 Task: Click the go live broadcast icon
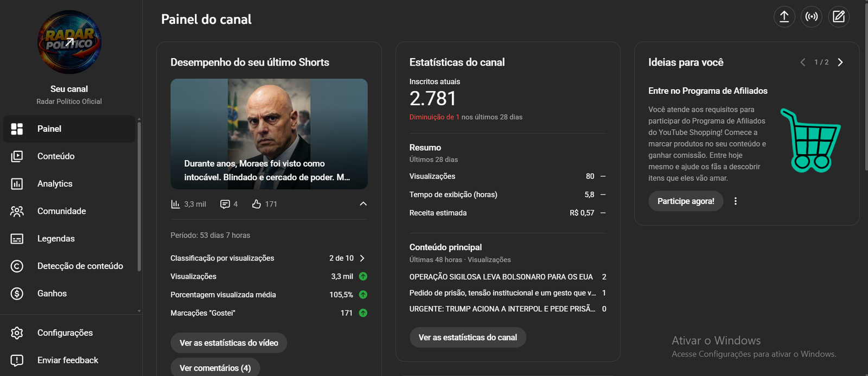pos(812,17)
